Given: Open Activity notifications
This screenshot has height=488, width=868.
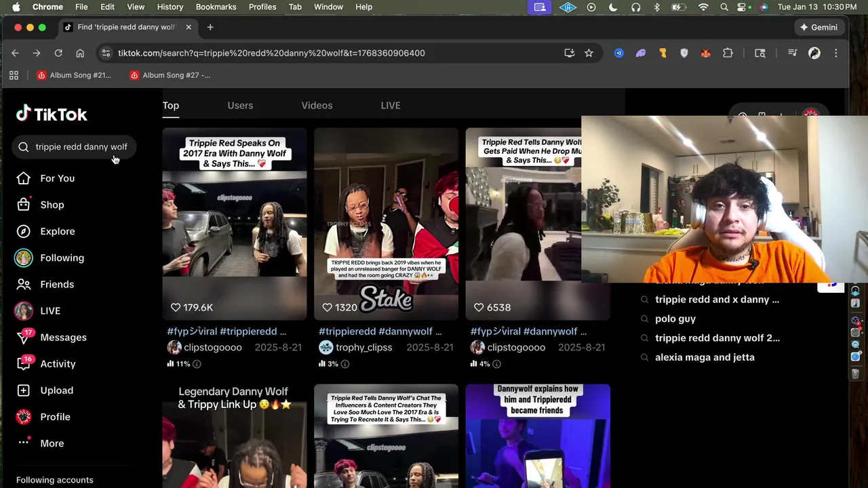Looking at the screenshot, I should click(x=58, y=363).
